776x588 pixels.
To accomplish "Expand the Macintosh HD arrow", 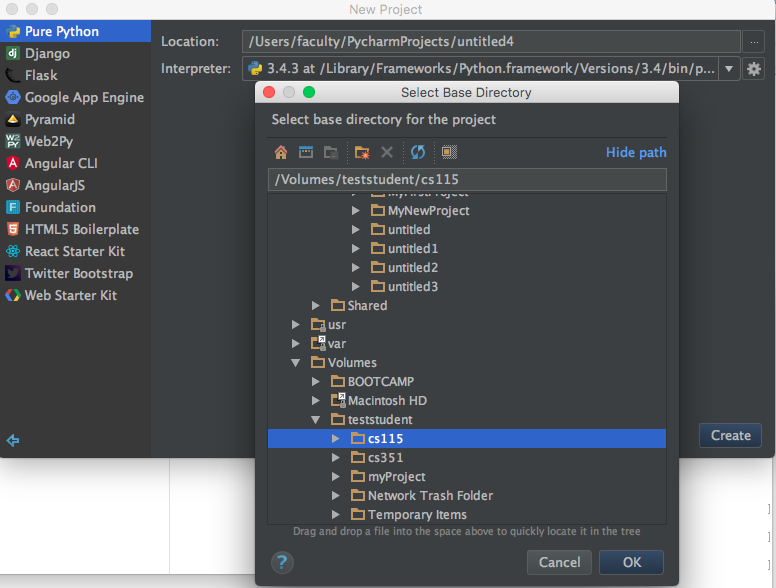I will coord(315,400).
